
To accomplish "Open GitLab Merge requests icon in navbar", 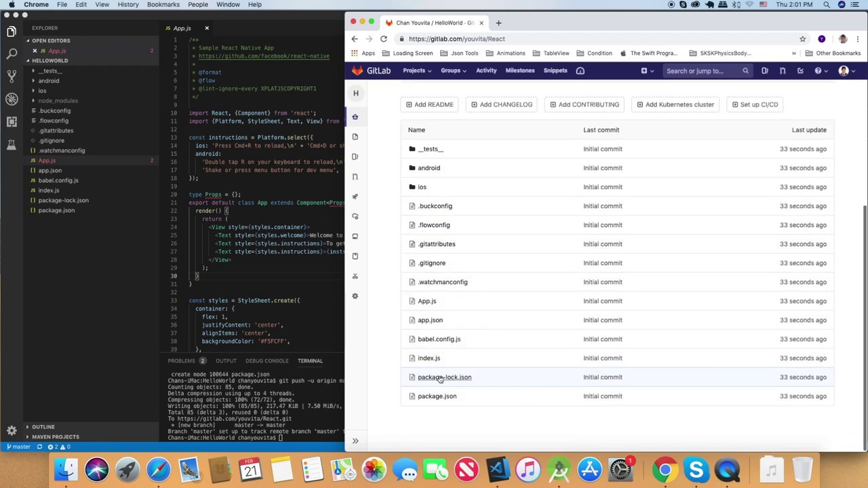I will (782, 70).
